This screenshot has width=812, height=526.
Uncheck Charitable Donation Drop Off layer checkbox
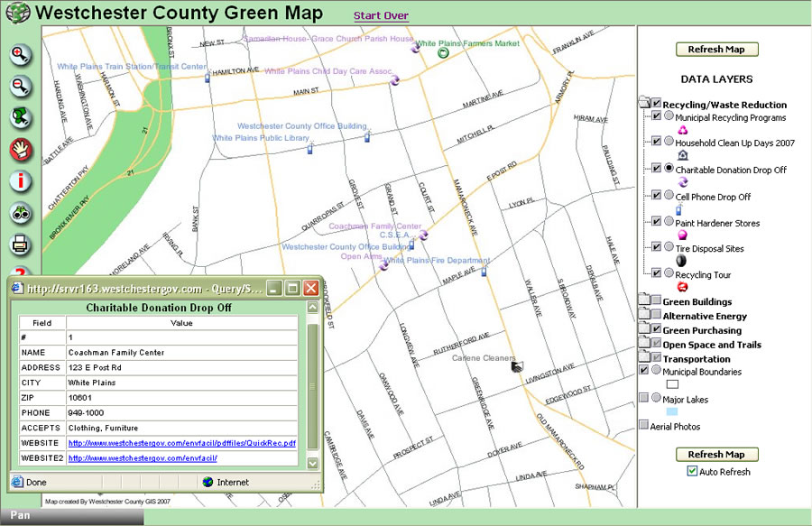(656, 168)
